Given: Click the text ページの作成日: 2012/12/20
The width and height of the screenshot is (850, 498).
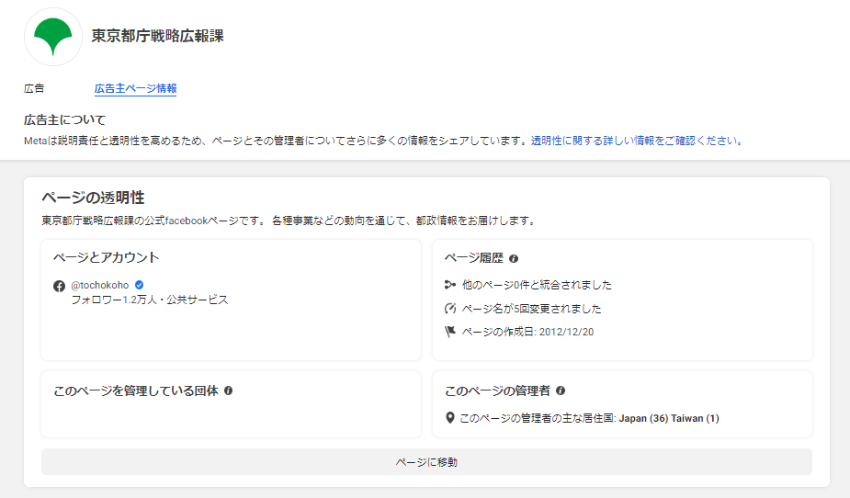Looking at the screenshot, I should (x=527, y=332).
